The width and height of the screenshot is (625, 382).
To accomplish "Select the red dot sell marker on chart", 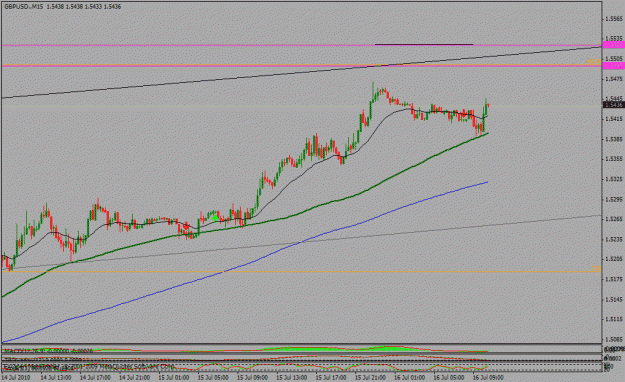I will (186, 226).
